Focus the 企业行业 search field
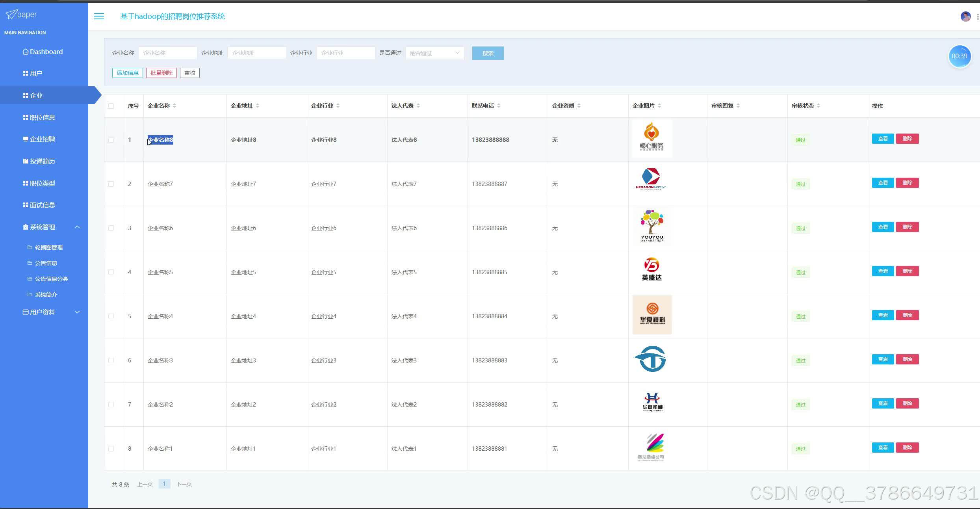Image resolution: width=980 pixels, height=509 pixels. tap(345, 53)
